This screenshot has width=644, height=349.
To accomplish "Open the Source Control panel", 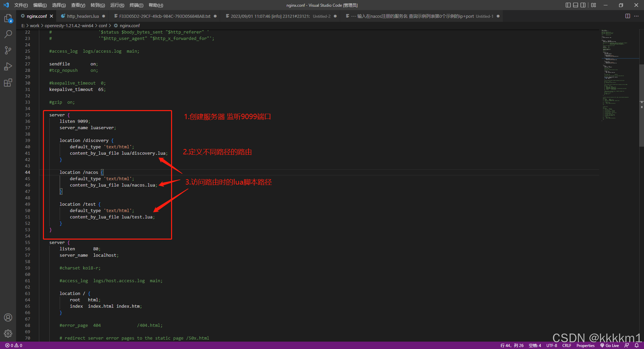I will (x=8, y=50).
